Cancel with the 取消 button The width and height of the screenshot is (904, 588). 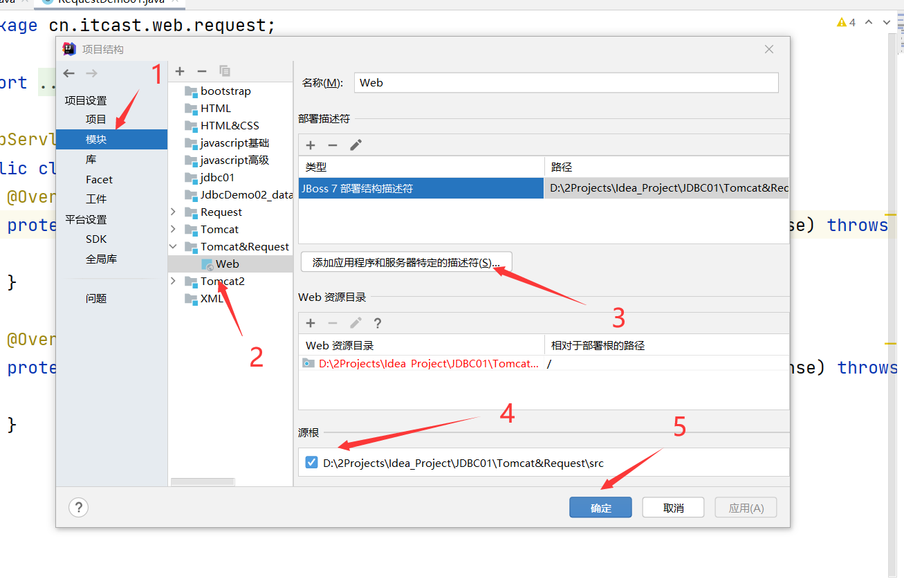(673, 508)
